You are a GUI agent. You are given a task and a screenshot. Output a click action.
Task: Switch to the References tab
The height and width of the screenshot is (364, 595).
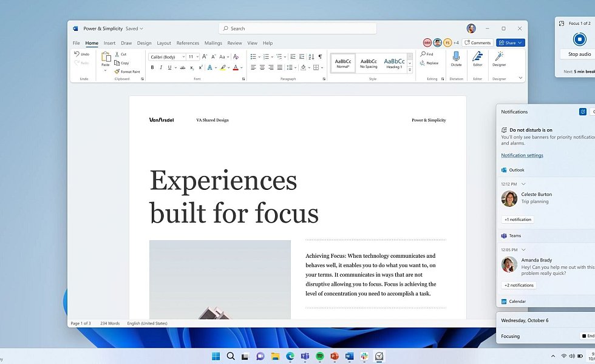(x=188, y=43)
